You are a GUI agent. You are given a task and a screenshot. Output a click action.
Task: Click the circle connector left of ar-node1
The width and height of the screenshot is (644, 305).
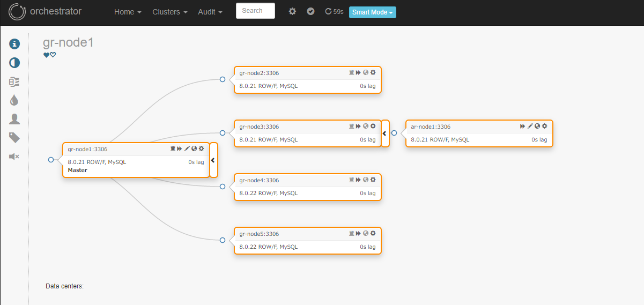(394, 133)
